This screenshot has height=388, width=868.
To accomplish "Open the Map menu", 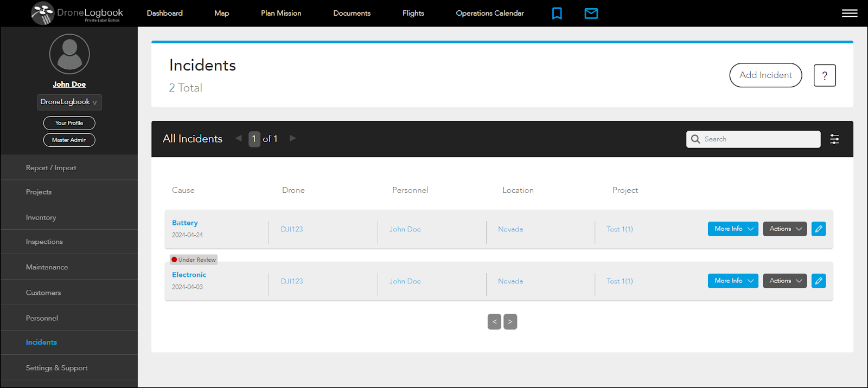I will pos(222,13).
